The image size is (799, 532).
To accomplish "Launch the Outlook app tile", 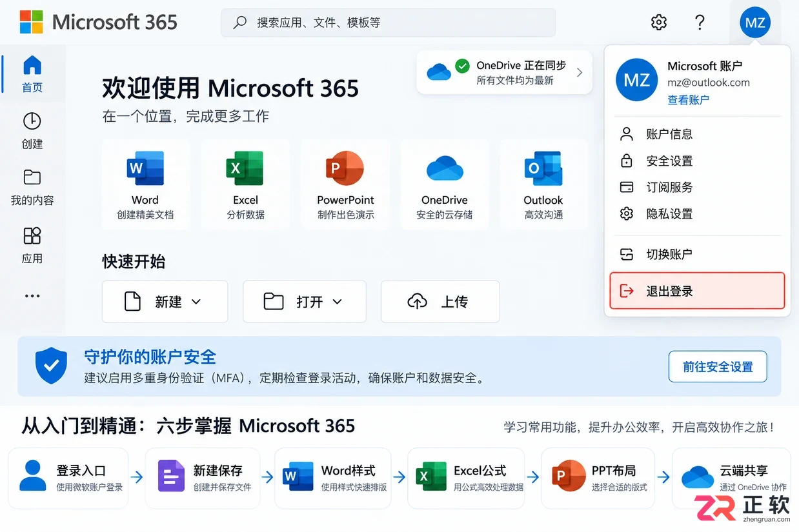I will [543, 184].
